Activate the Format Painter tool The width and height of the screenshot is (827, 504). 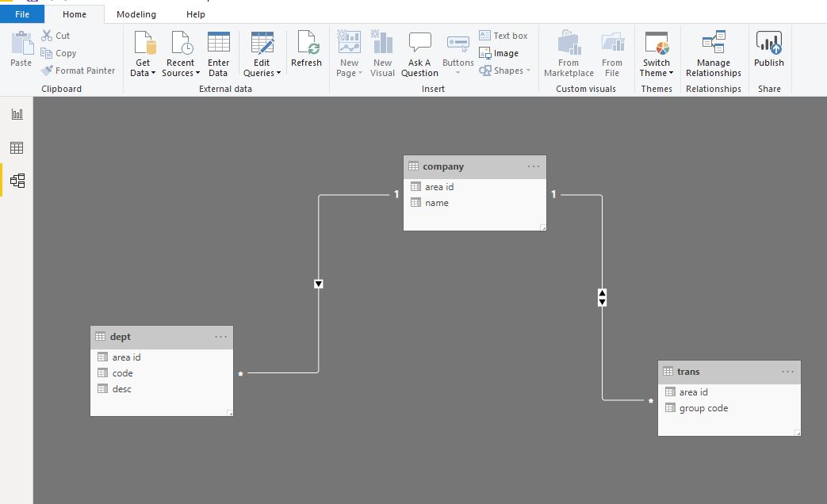tap(78, 71)
